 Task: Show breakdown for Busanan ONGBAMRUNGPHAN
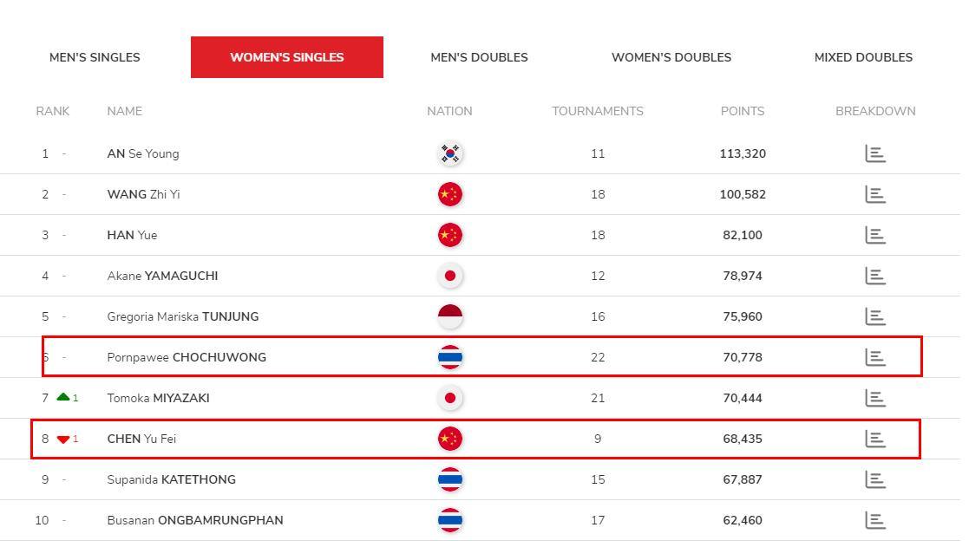tap(875, 520)
